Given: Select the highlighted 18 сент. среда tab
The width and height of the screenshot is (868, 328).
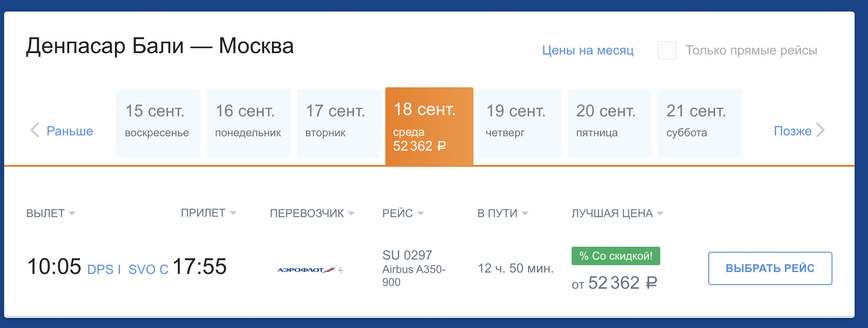Looking at the screenshot, I should click(429, 126).
